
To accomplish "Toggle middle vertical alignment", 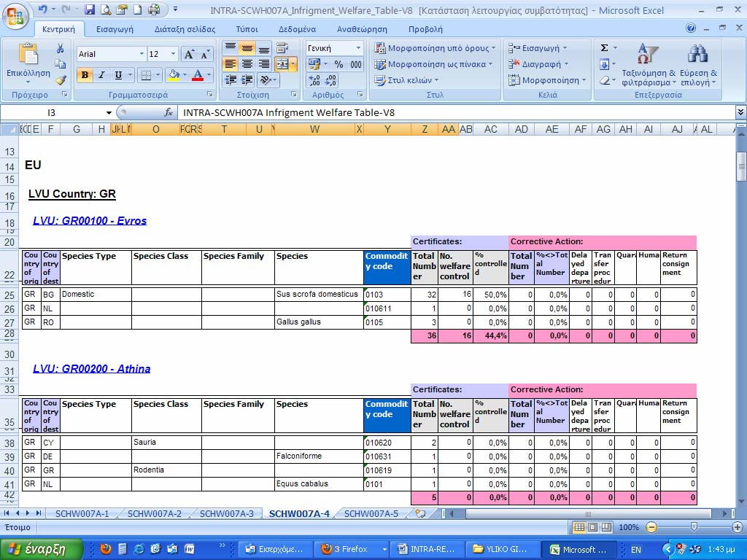I will pos(247,47).
